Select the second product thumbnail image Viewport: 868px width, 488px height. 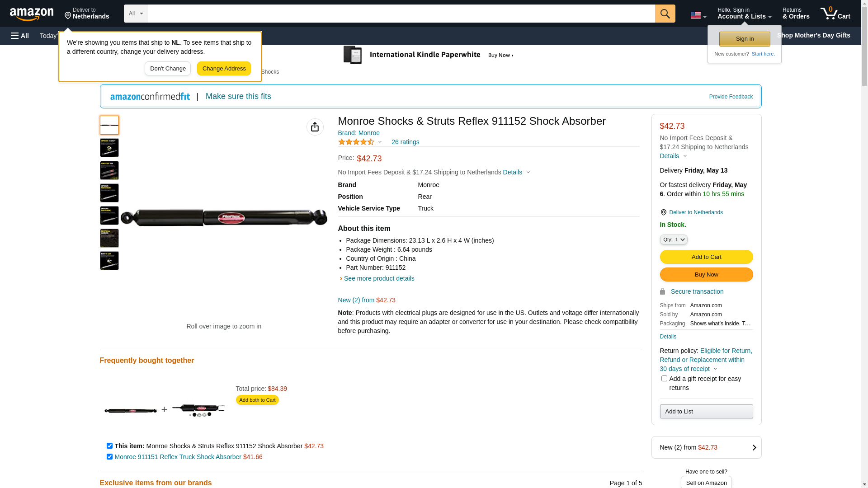click(109, 148)
